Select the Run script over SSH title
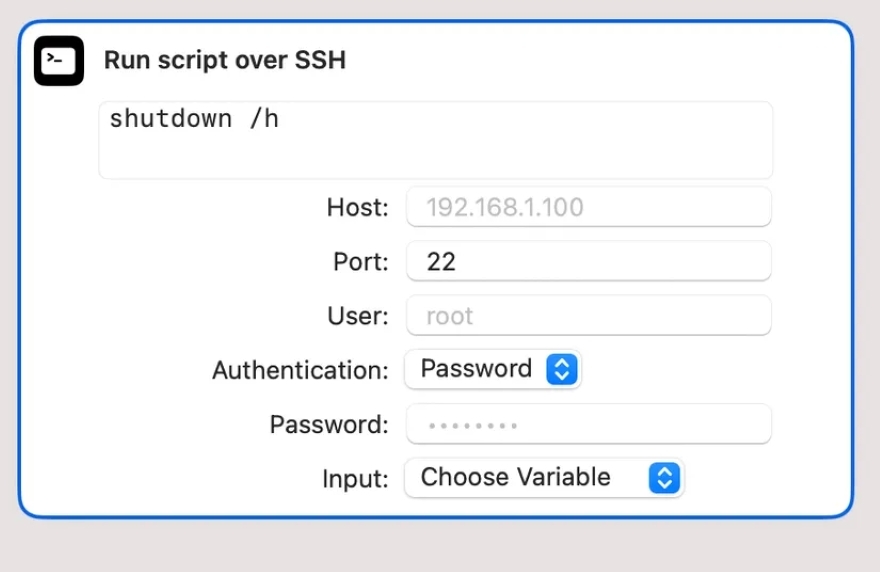This screenshot has width=880, height=572. coord(225,60)
